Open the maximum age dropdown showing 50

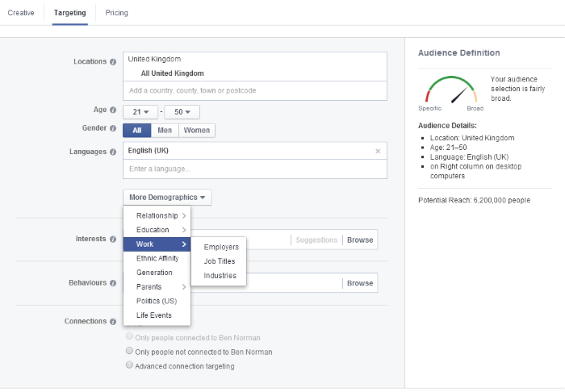click(x=182, y=112)
